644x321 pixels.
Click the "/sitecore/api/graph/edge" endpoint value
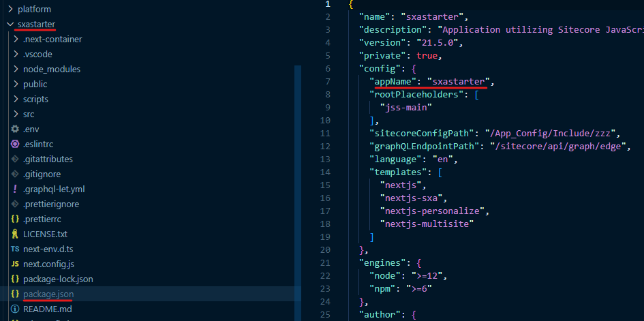[557, 146]
